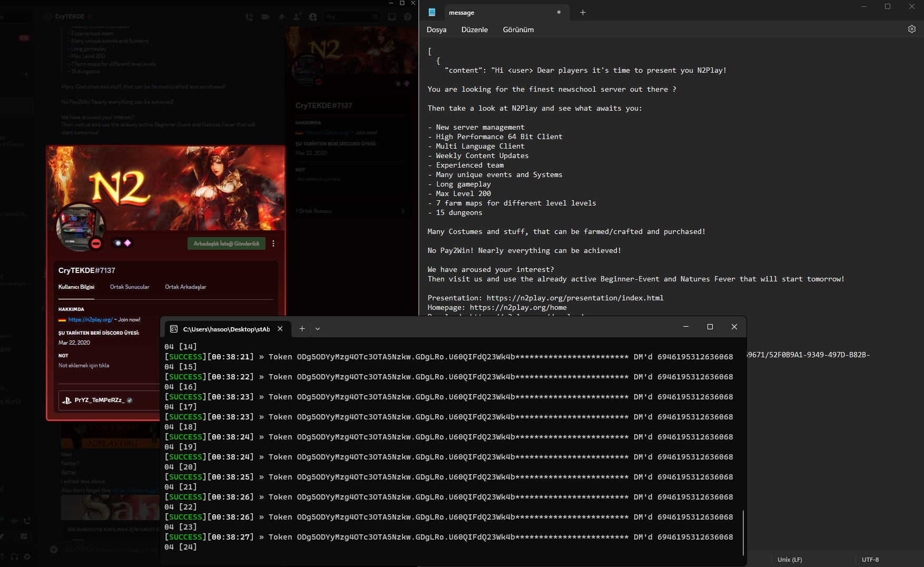Click noise suppression waveform icon in Discord
The width and height of the screenshot is (924, 567).
14,521
